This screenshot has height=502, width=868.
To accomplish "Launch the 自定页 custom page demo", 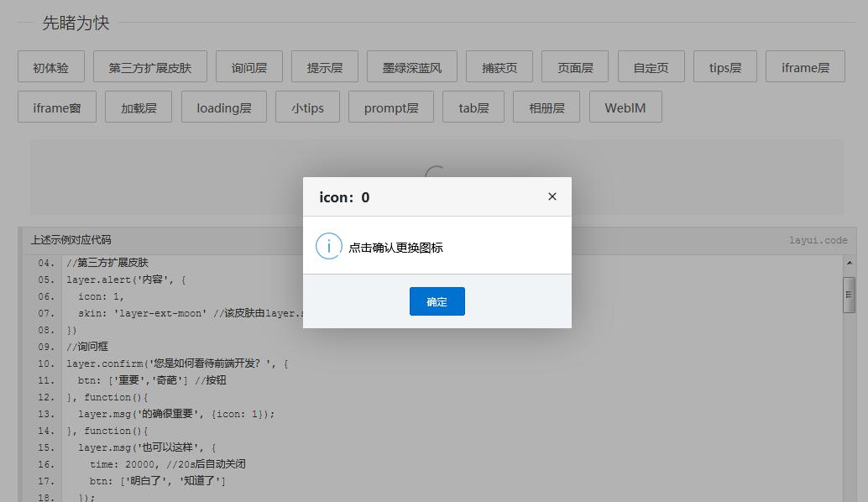I will (x=651, y=65).
